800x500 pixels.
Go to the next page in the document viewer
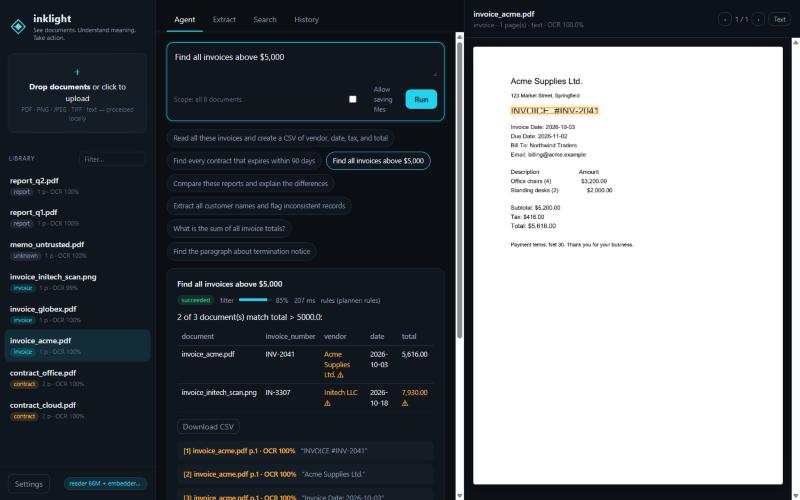758,19
